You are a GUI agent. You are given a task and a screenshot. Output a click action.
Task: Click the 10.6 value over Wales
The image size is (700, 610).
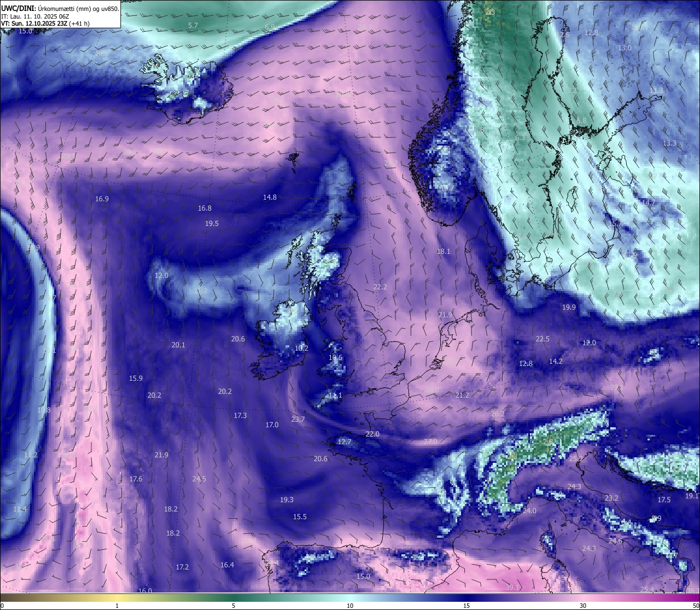point(335,358)
